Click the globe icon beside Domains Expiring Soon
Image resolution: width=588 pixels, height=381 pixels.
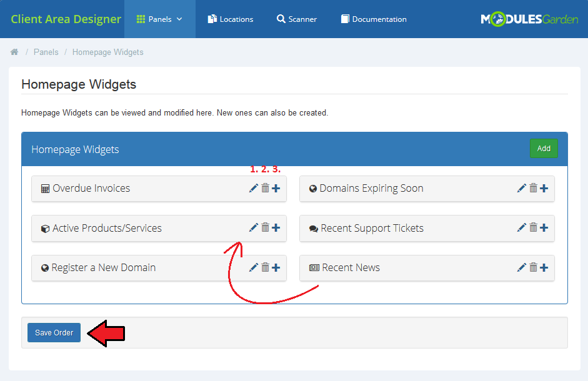pos(313,189)
